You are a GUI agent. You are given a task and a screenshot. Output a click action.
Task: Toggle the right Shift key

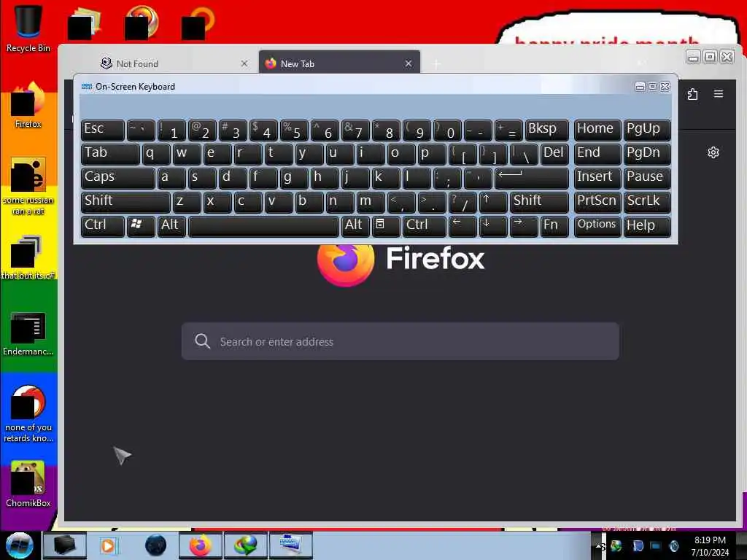[539, 202]
